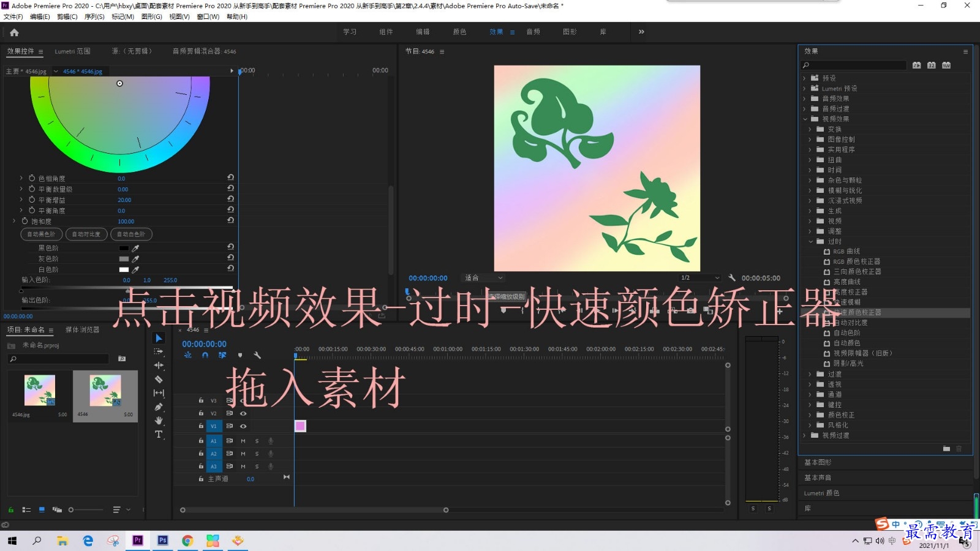Viewport: 980px width, 551px height.
Task: Click the add marker icon in timeline
Action: point(240,355)
